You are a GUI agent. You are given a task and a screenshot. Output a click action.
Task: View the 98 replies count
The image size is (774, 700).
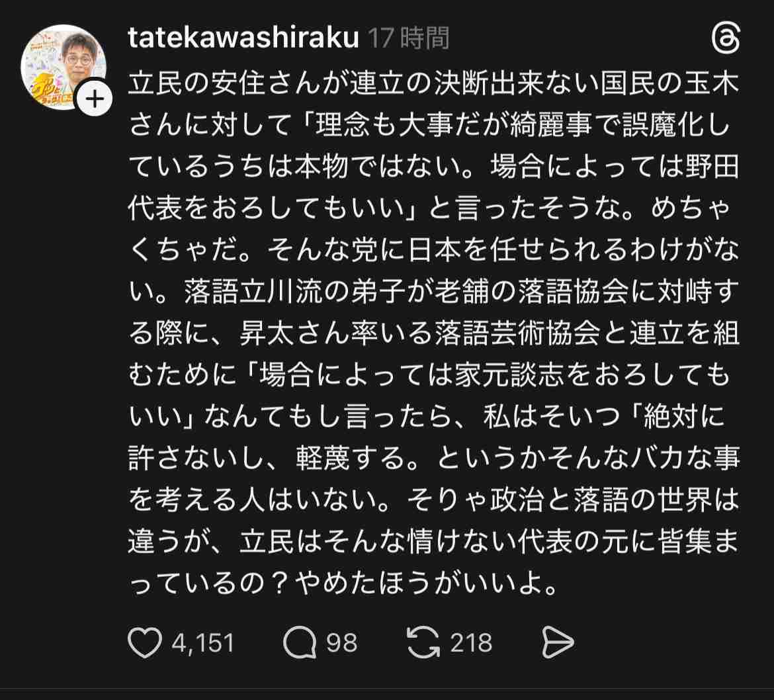(x=342, y=642)
